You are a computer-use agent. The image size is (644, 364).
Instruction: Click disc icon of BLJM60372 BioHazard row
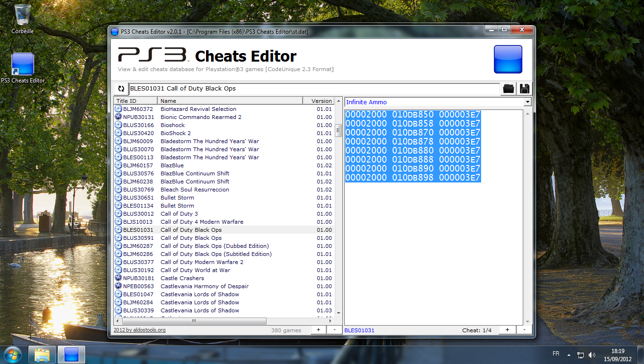click(x=118, y=109)
